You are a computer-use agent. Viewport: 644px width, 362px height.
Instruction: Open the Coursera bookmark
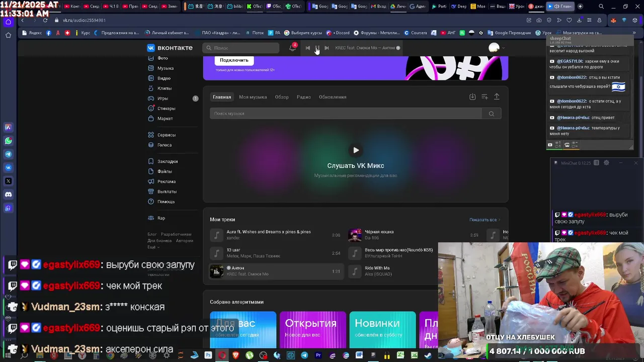pos(416,33)
